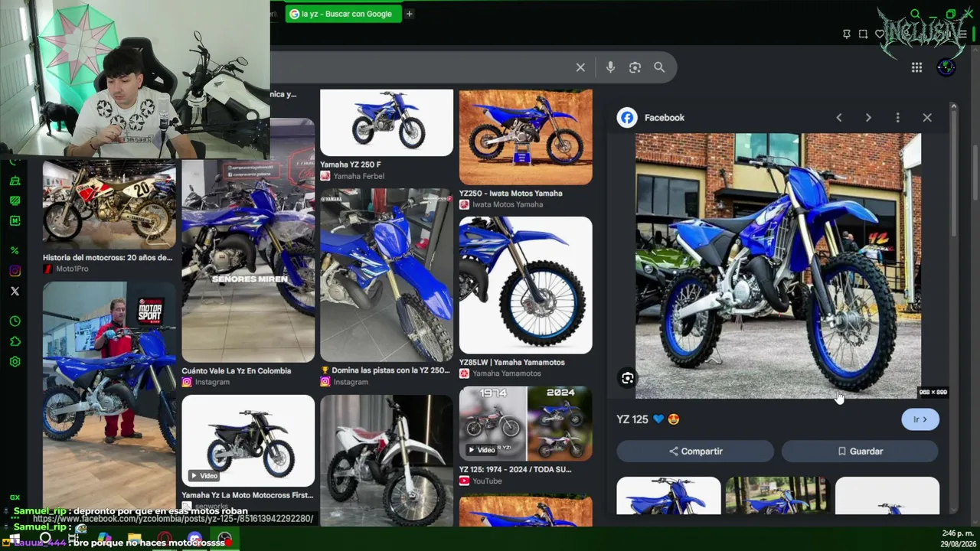
Task: Open 'YZ250 - Iwata Motos Yamaha' result title
Action: tap(511, 194)
